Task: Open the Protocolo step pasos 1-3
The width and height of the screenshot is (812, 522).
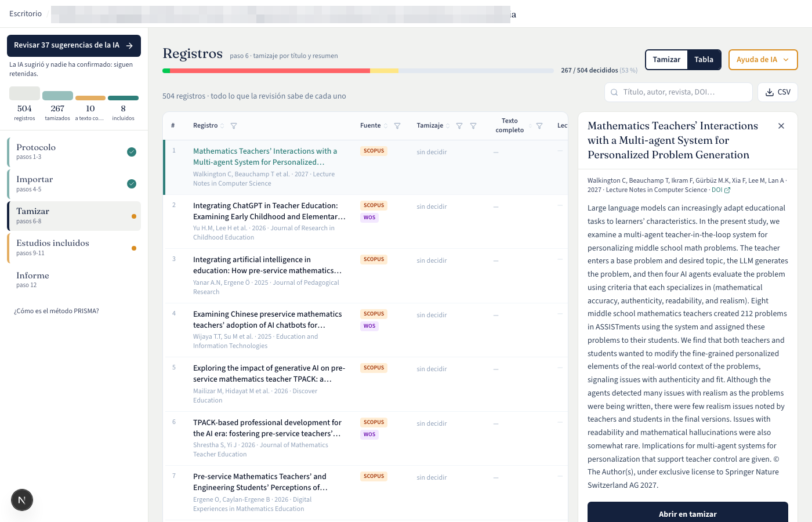Action: [x=74, y=151]
